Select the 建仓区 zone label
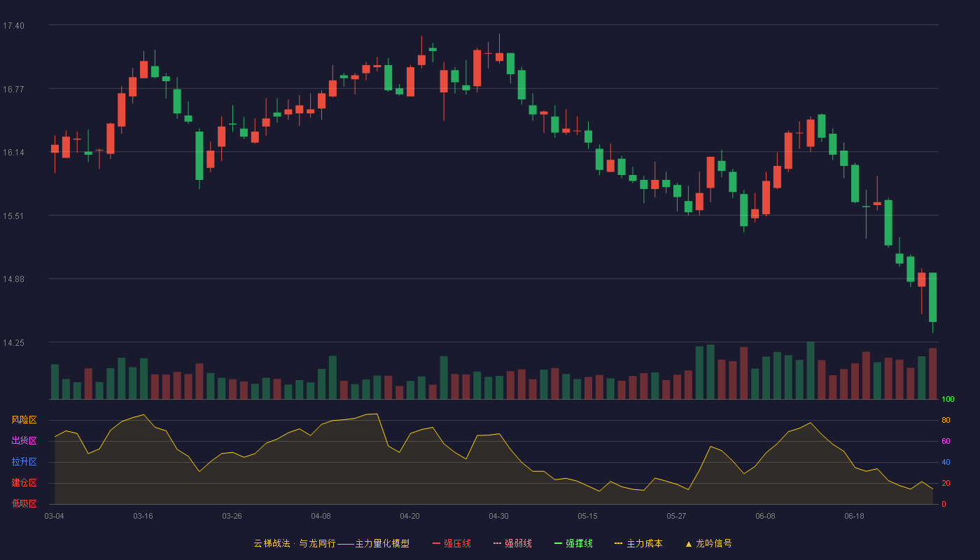980x560 pixels. 24,483
